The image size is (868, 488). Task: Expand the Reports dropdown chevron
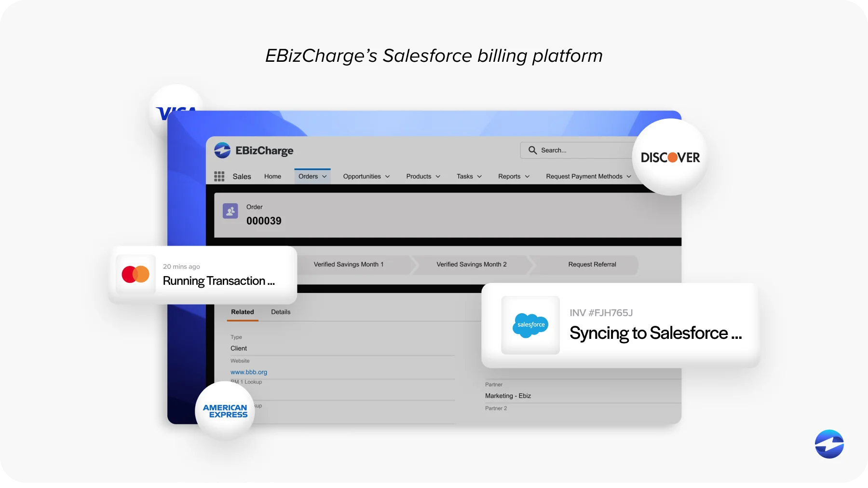click(x=527, y=177)
